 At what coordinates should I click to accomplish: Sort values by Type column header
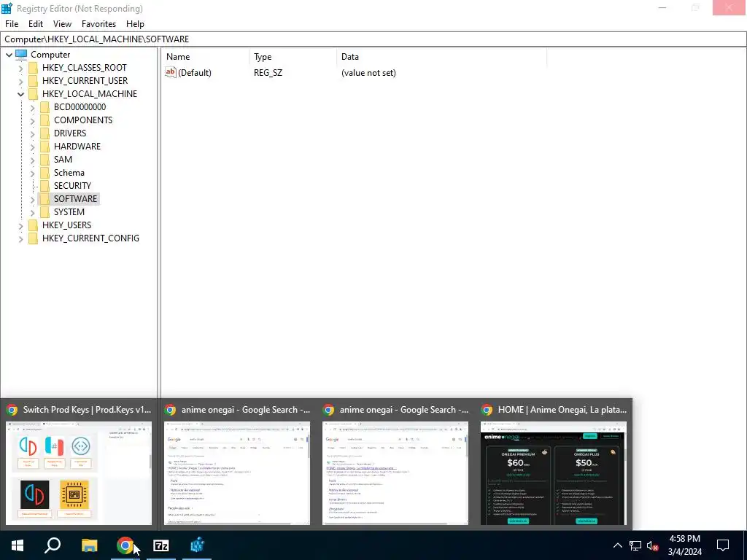click(x=293, y=57)
